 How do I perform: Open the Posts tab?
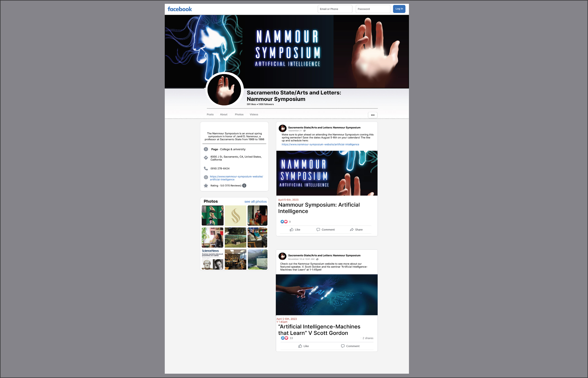coord(210,114)
